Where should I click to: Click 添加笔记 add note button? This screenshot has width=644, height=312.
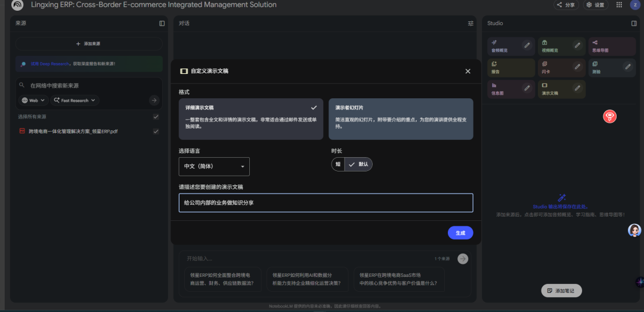coord(562,291)
